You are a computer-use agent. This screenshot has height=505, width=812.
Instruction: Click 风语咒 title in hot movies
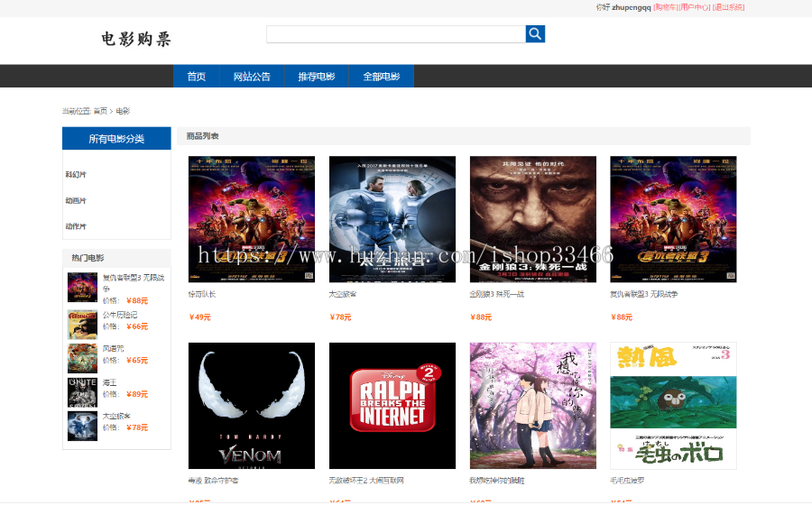(x=113, y=348)
